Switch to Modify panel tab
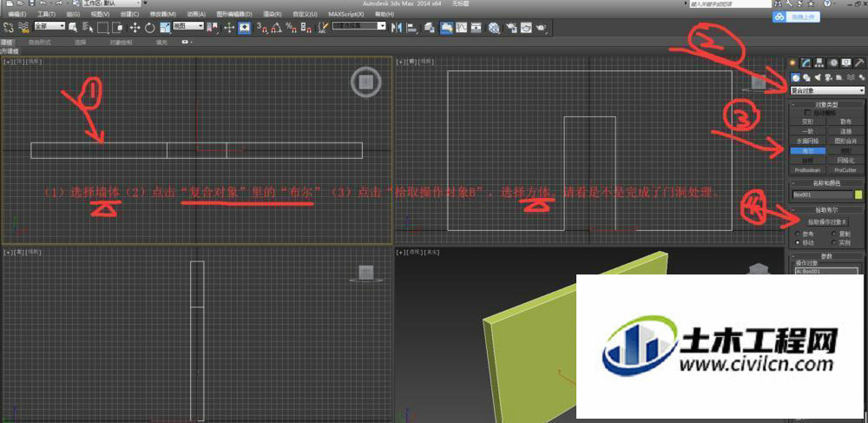The width and height of the screenshot is (868, 423). coord(806,63)
